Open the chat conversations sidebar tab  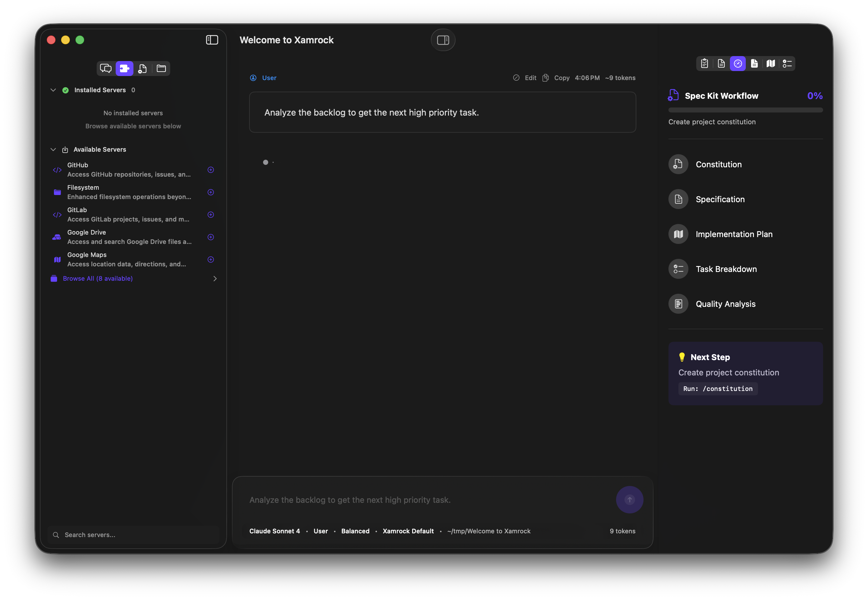click(106, 69)
